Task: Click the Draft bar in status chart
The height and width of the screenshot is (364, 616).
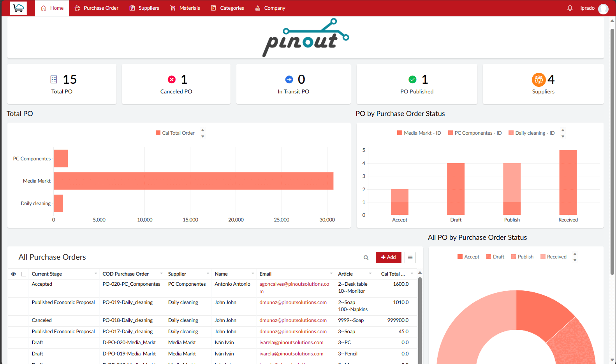Action: [x=456, y=189]
